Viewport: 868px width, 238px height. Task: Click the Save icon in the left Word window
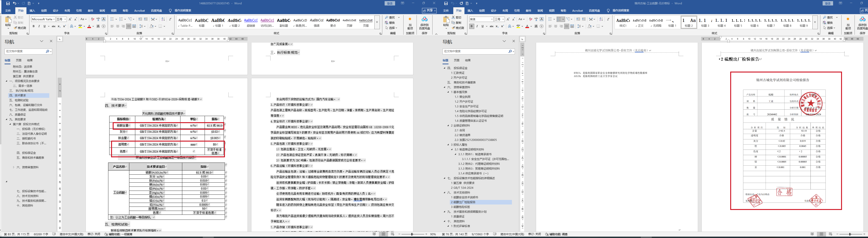click(8, 3)
